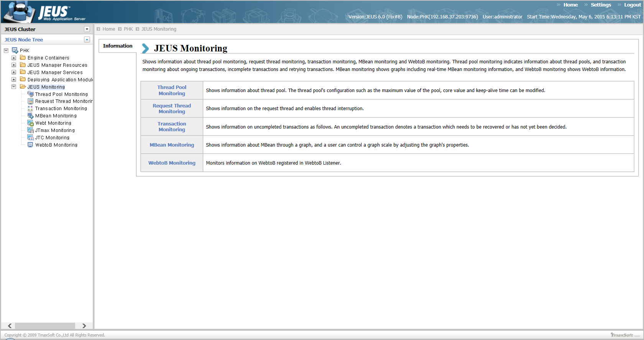
Task: Open the JEUS Cluster panel dropdown
Action: (x=87, y=29)
